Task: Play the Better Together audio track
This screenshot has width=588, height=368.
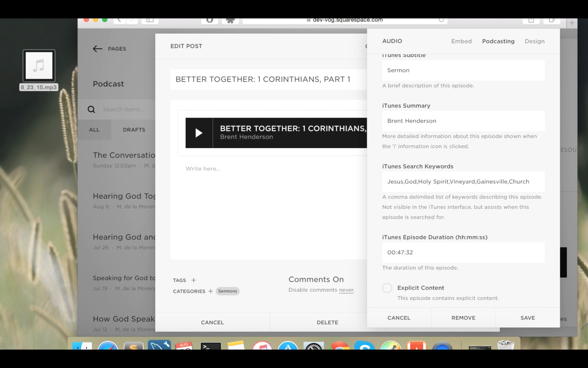Action: [199, 133]
